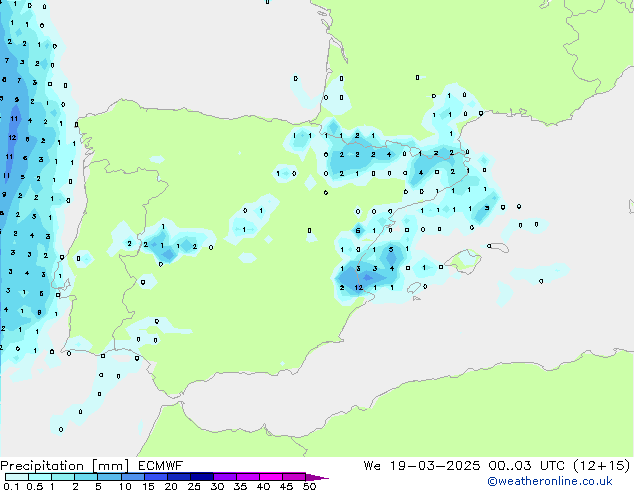
Task: Click the '12' value in the Atlantic
Action: pos(12,137)
